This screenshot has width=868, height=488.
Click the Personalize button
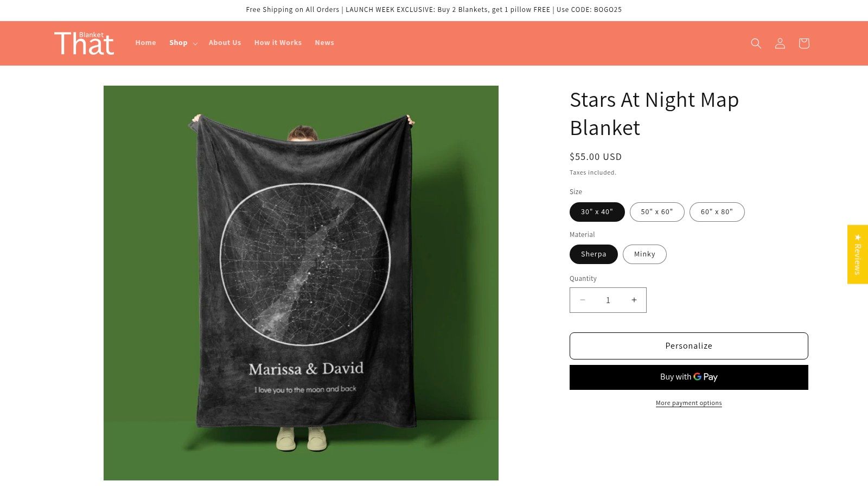(x=688, y=346)
